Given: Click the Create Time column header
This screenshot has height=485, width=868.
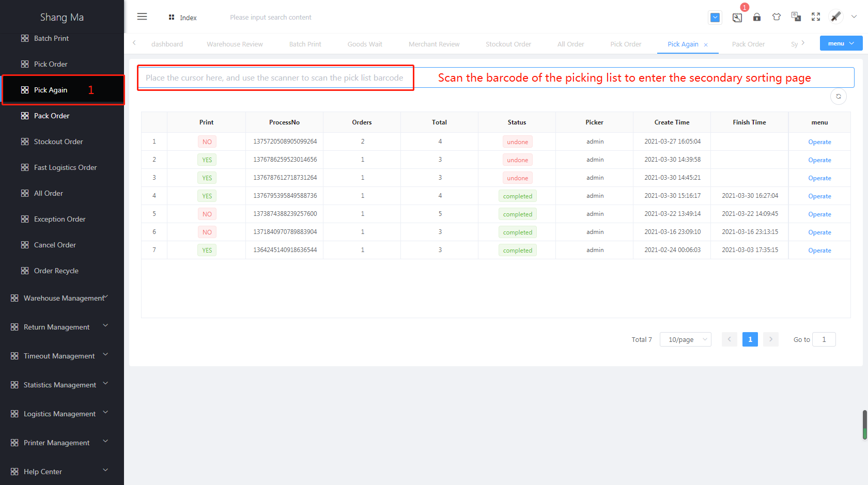Looking at the screenshot, I should point(672,122).
